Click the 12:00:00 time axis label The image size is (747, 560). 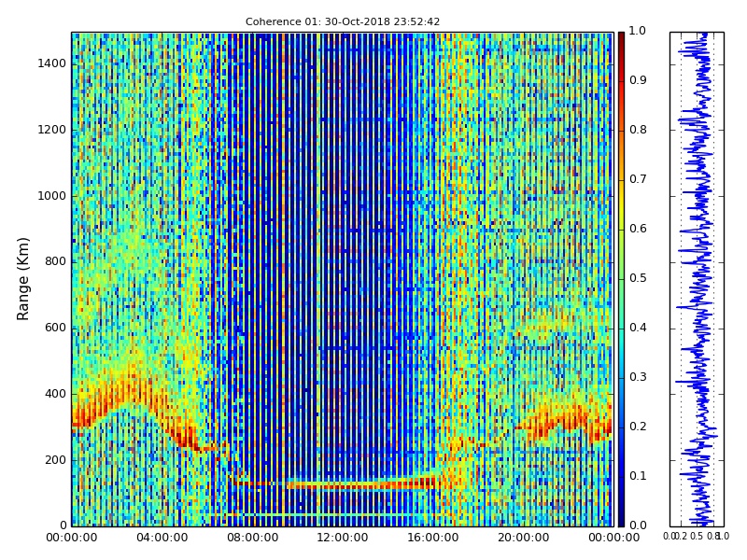coord(343,539)
